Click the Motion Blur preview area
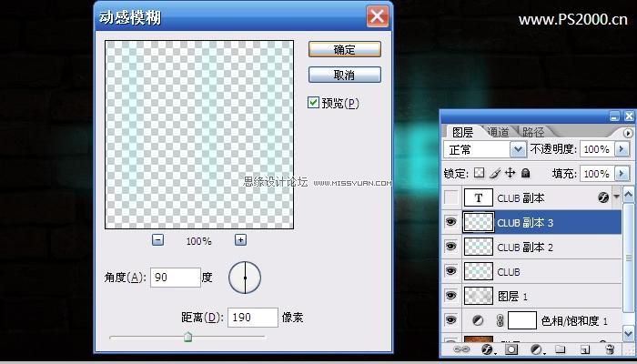 (x=199, y=135)
